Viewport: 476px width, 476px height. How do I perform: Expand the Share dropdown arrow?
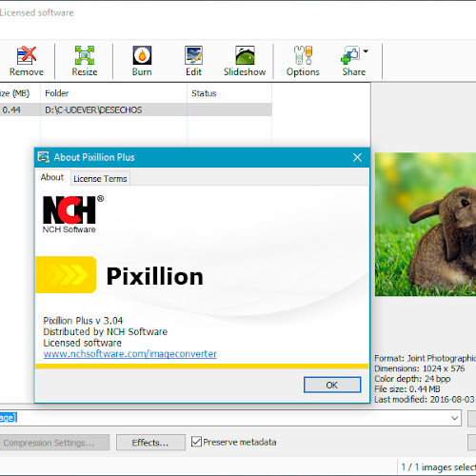point(366,51)
